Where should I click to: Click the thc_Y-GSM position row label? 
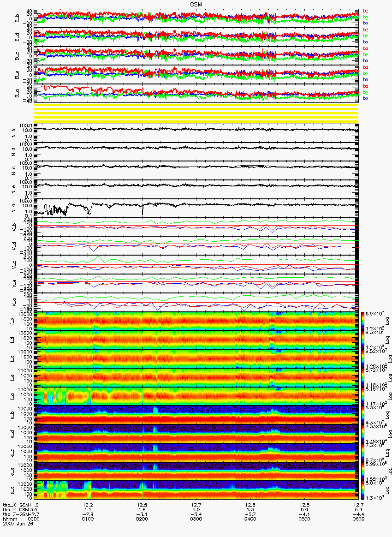tap(17, 510)
